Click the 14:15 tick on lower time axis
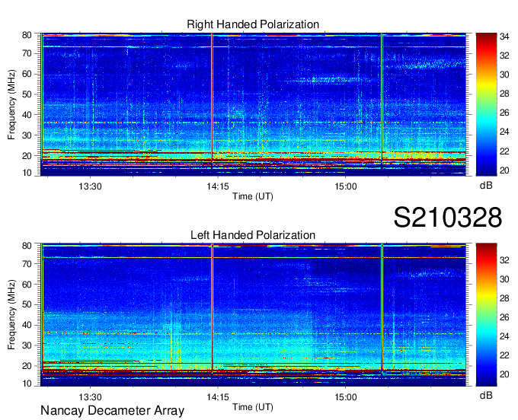 (x=218, y=397)
